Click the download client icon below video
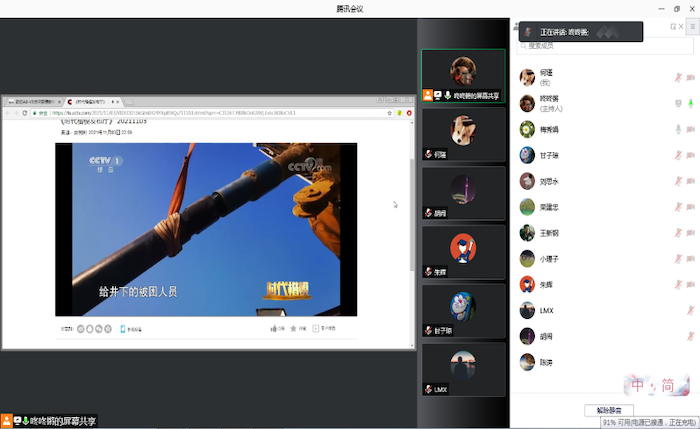The image size is (700, 429). pyautogui.click(x=316, y=329)
